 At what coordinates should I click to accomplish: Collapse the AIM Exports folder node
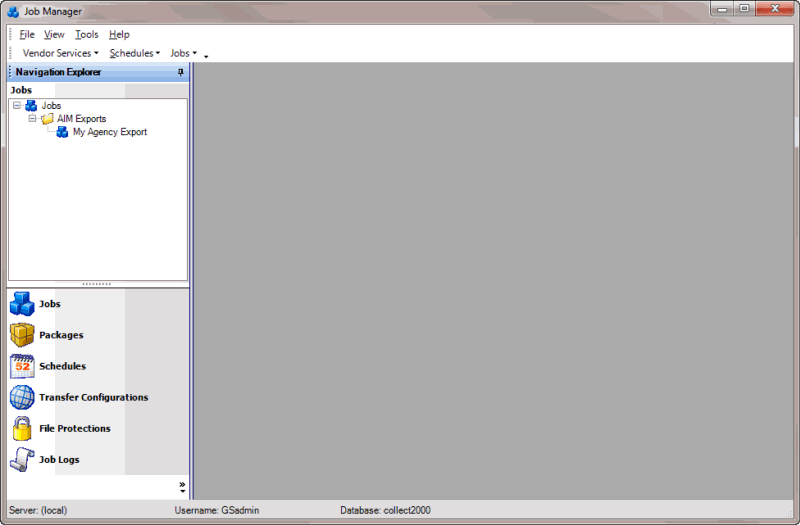pyautogui.click(x=32, y=119)
